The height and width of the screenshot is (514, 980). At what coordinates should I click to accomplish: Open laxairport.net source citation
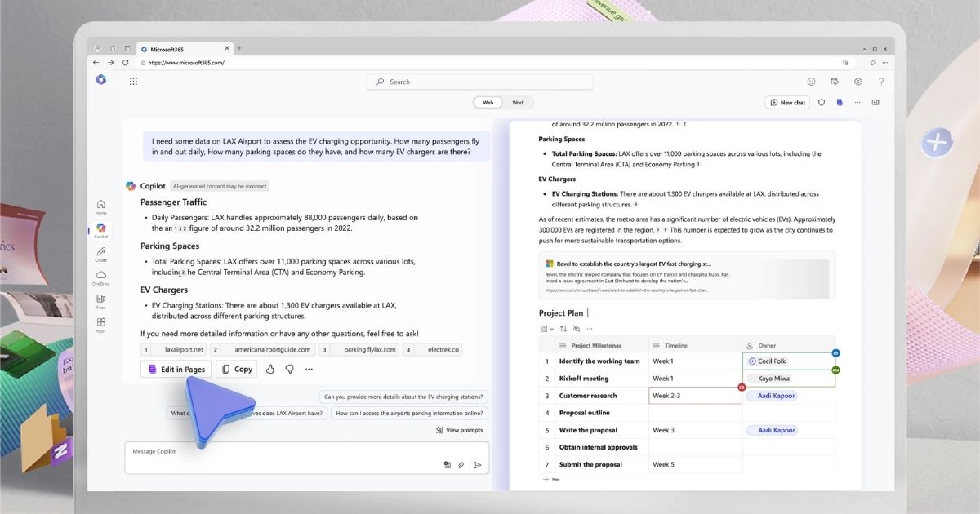pos(174,349)
